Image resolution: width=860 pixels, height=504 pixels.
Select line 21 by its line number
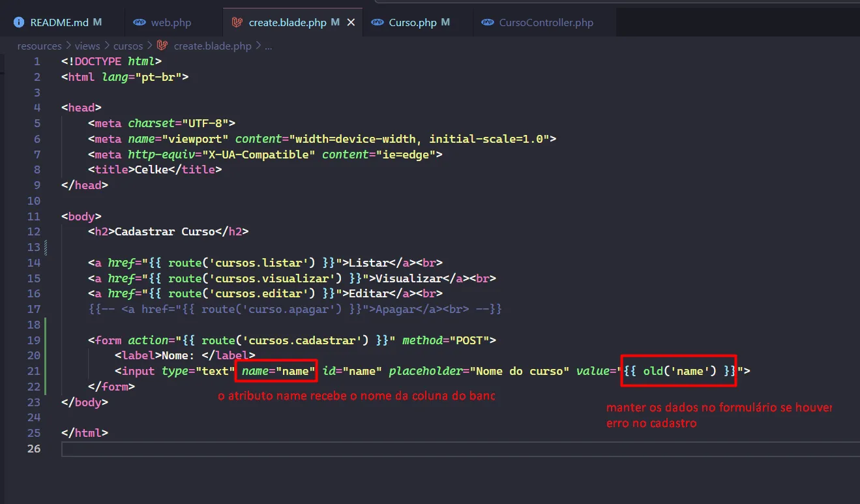(x=34, y=371)
